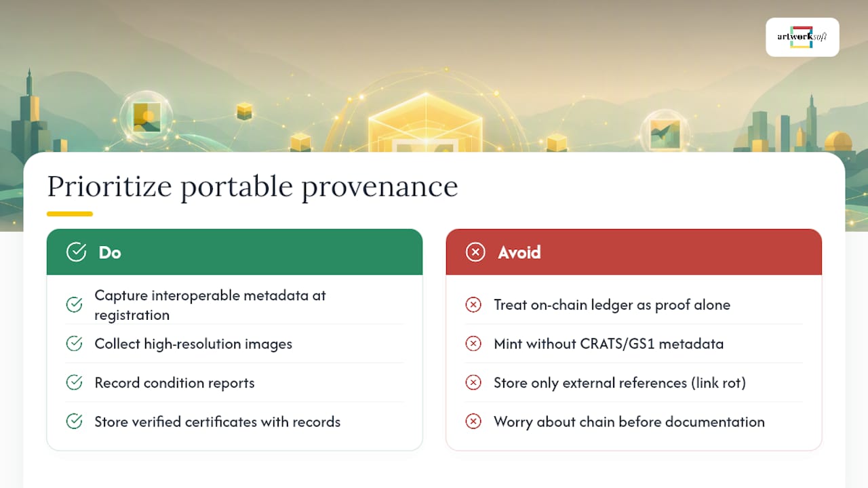Click the glowing picture bubble on right
868x488 pixels.
click(x=665, y=133)
